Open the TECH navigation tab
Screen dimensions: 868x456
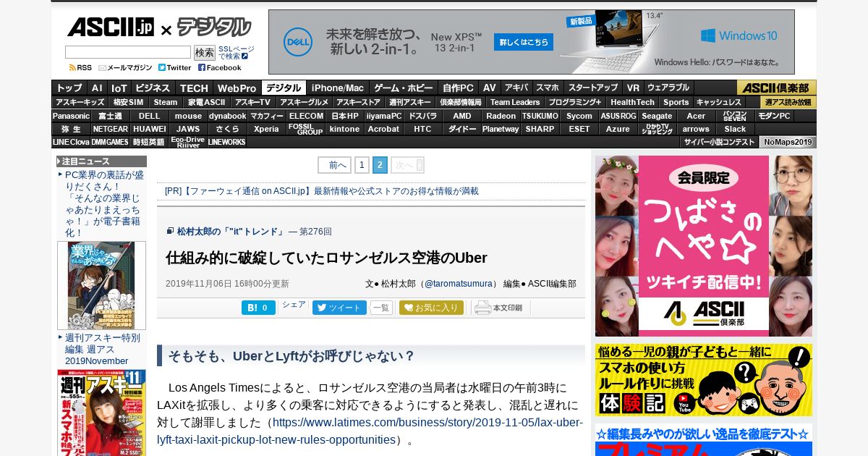coord(194,88)
